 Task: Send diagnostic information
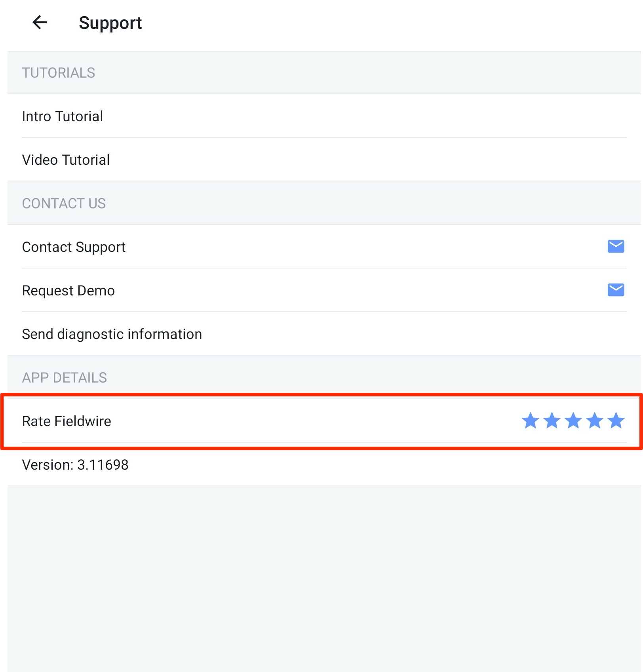click(x=112, y=334)
